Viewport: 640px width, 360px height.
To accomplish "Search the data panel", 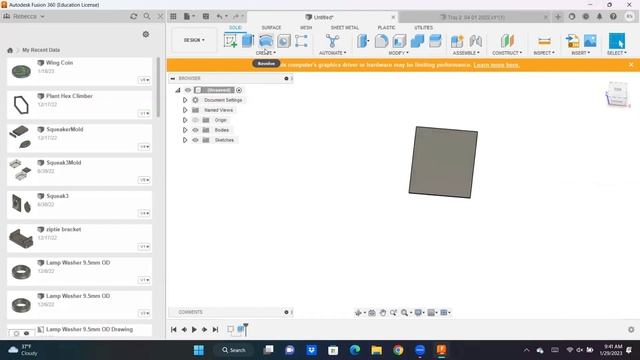I will coord(147,16).
